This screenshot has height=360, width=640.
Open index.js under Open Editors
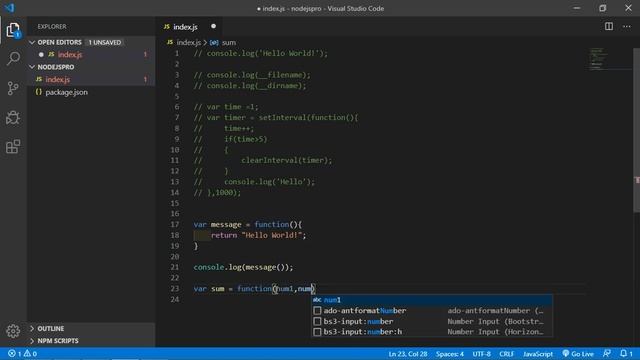(x=91, y=54)
